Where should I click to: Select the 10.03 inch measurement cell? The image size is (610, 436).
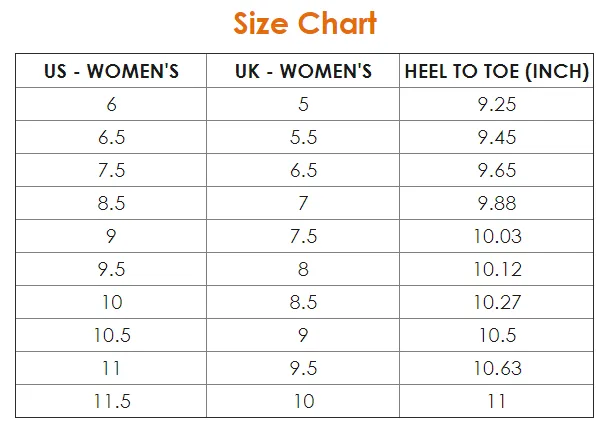tap(497, 236)
